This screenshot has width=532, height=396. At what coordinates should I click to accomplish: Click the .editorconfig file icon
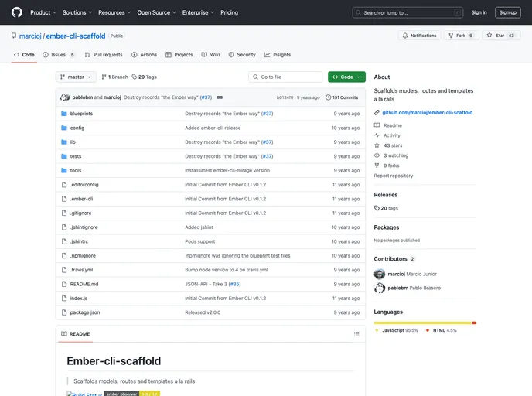tap(63, 185)
